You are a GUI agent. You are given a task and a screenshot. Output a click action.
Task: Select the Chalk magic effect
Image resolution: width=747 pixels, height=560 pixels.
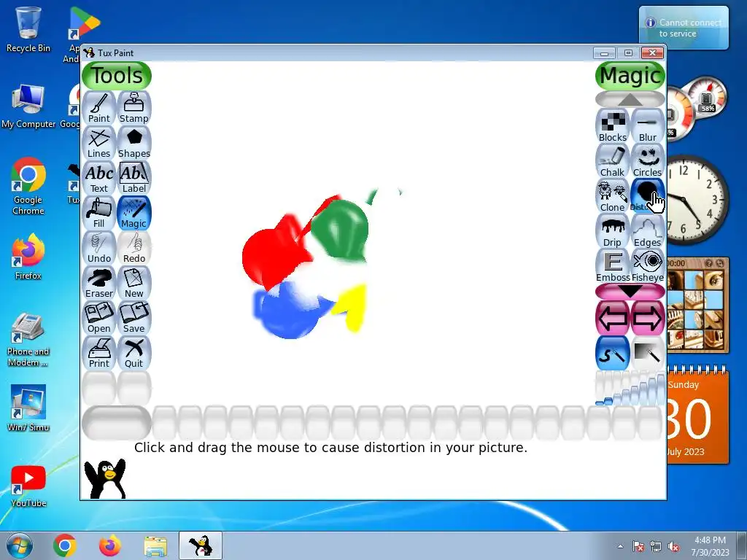[613, 161]
